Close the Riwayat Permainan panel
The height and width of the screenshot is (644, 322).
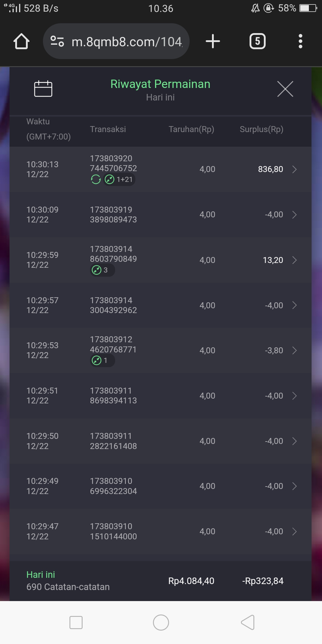pyautogui.click(x=285, y=89)
